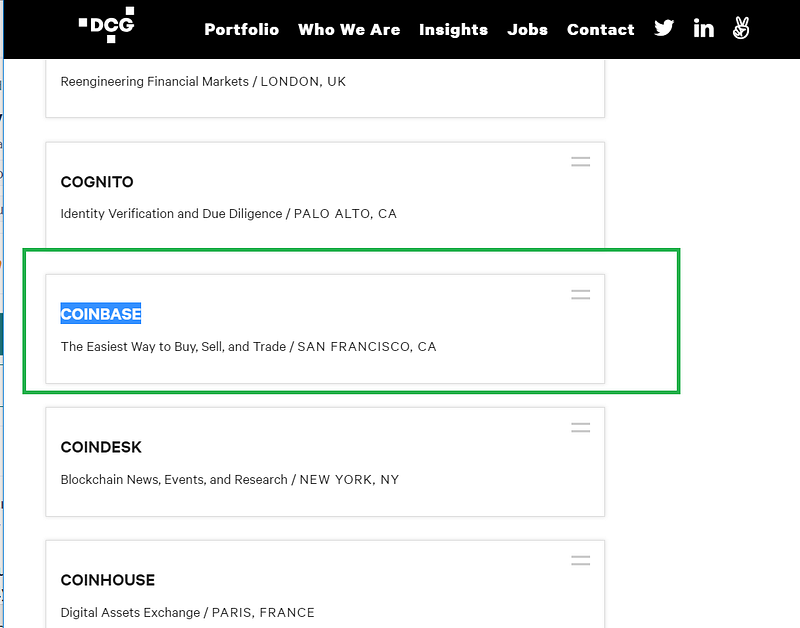Screen dimensions: 800x628
Task: Click 'Reengineering Financial Markets' text
Action: [155, 82]
